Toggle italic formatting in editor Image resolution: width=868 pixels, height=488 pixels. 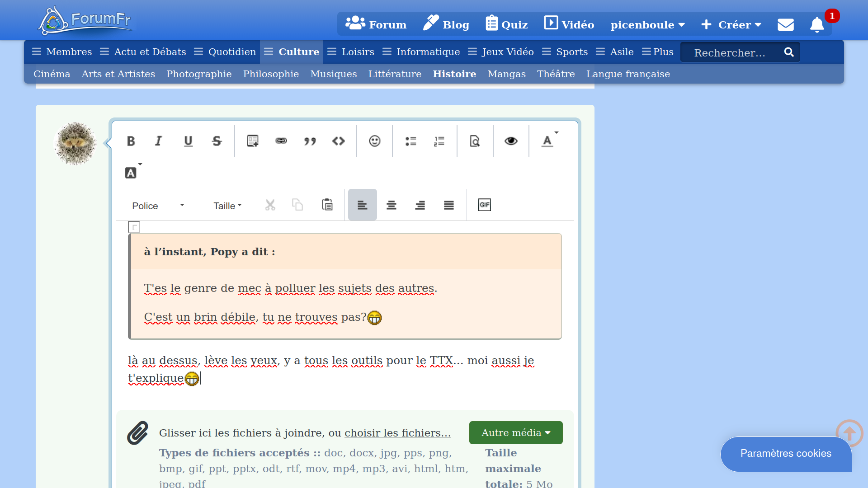tap(158, 141)
